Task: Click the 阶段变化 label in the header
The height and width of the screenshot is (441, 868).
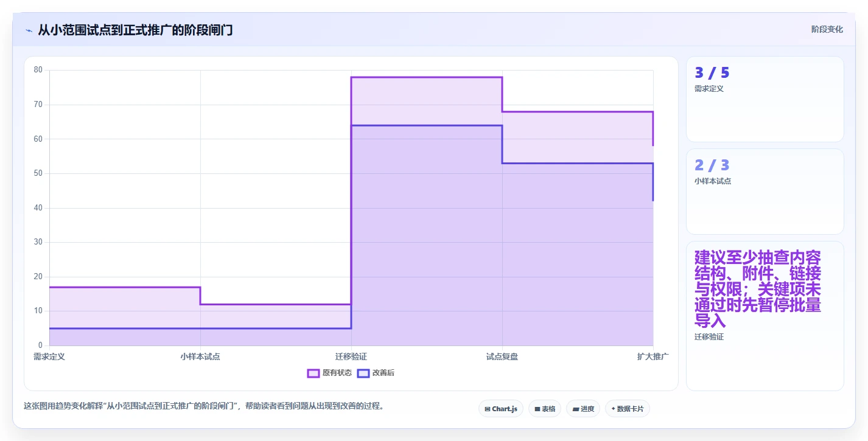Action: tap(827, 29)
